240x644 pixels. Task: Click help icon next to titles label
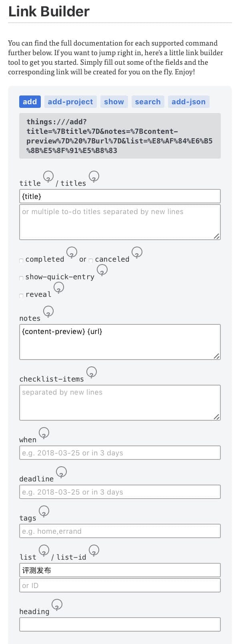[x=94, y=176]
